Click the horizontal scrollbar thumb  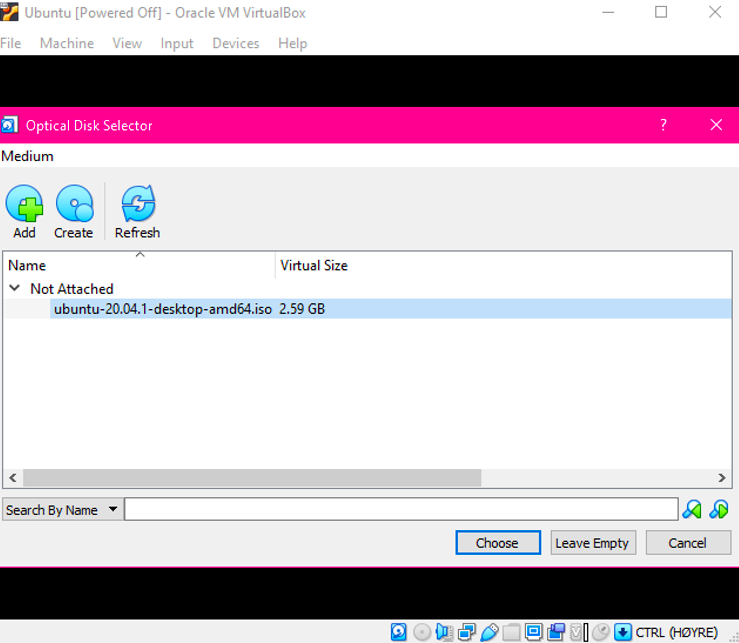pyautogui.click(x=252, y=478)
